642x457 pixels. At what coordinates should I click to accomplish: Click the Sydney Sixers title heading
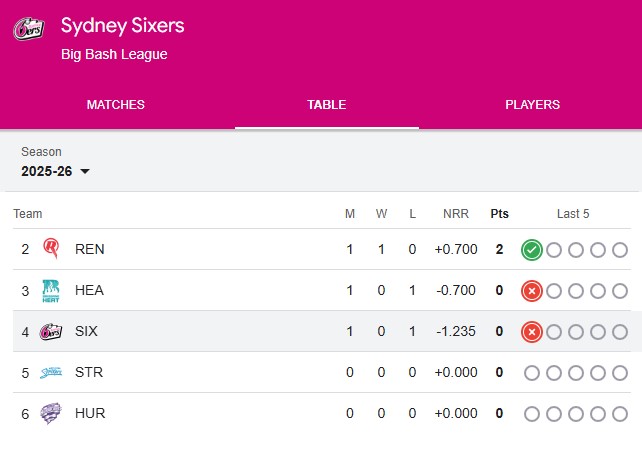click(x=122, y=25)
